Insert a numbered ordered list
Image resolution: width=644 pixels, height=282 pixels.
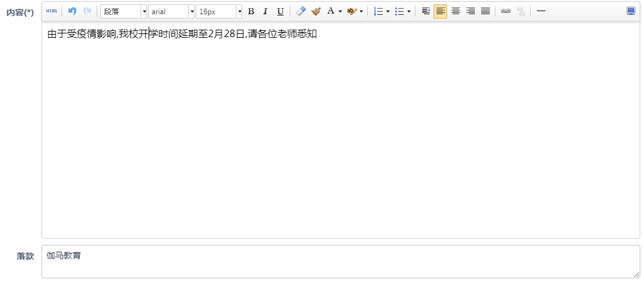[378, 12]
